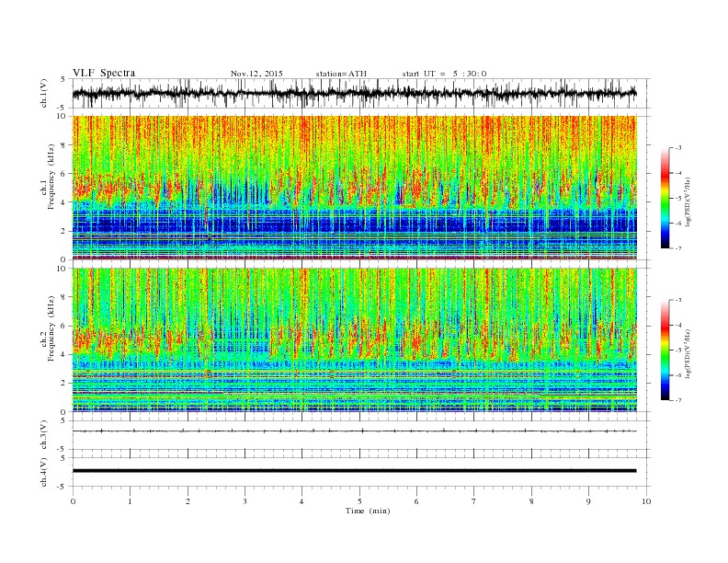The image size is (728, 563).
Task: Select the date text "Nov.12, 2015"
Action: (x=256, y=74)
